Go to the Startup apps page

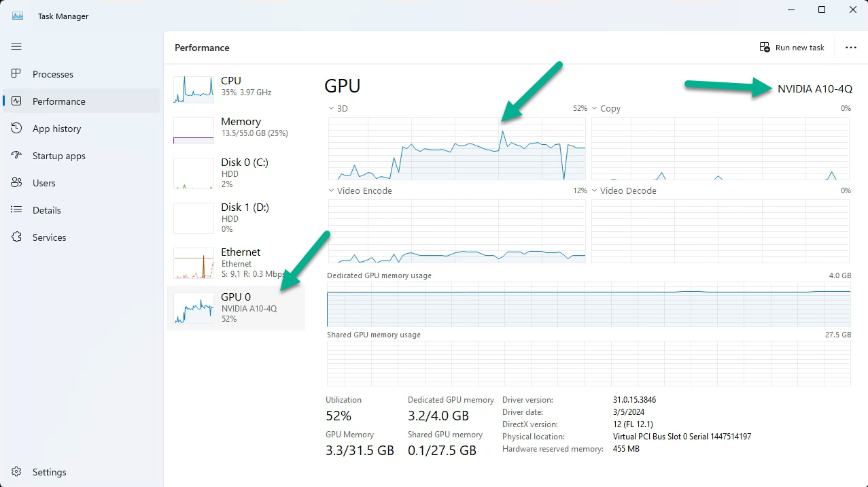[59, 156]
